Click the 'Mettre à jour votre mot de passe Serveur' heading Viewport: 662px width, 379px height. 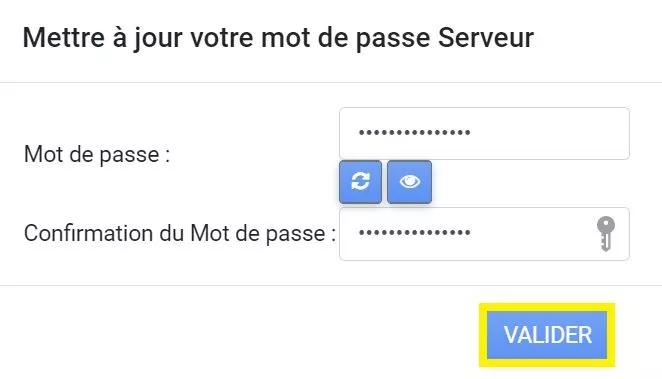pos(278,38)
